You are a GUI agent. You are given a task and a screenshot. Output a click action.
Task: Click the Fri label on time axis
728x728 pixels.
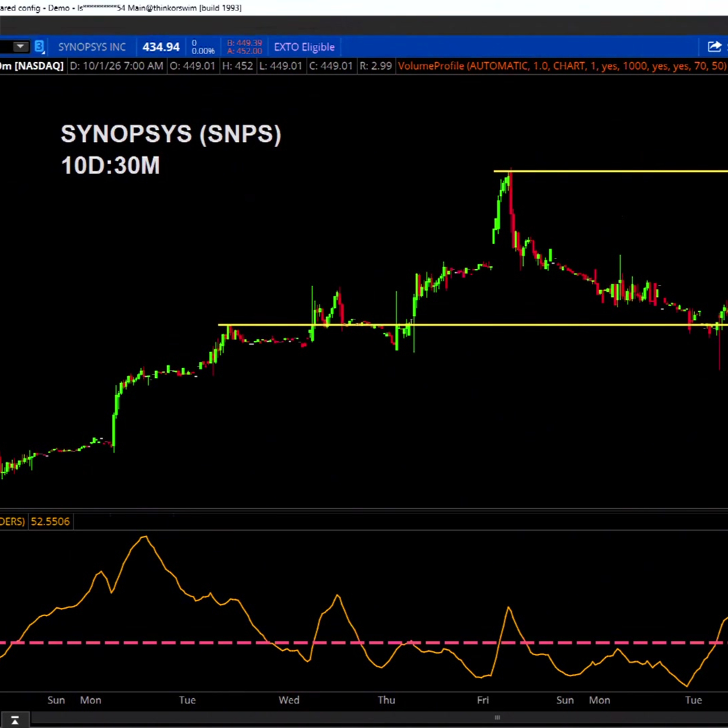coord(483,700)
